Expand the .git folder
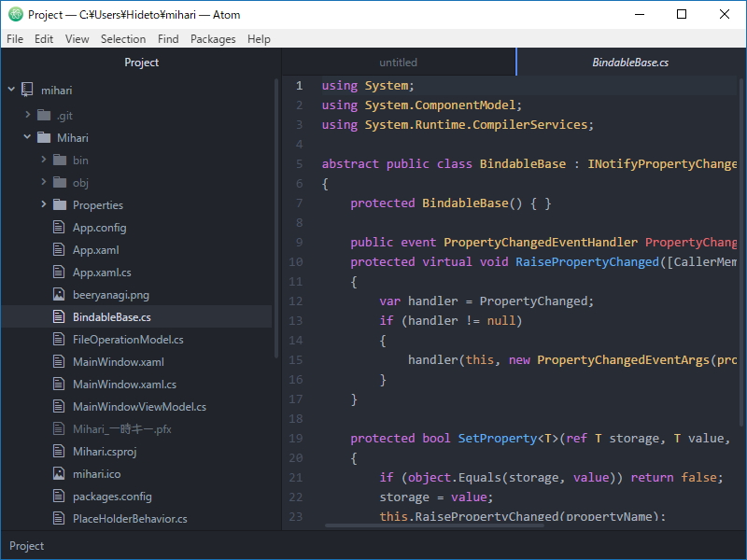 coord(28,115)
